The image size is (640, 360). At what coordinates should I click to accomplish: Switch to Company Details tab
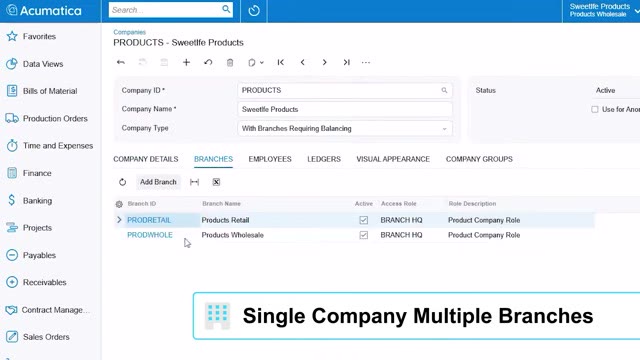pyautogui.click(x=146, y=159)
